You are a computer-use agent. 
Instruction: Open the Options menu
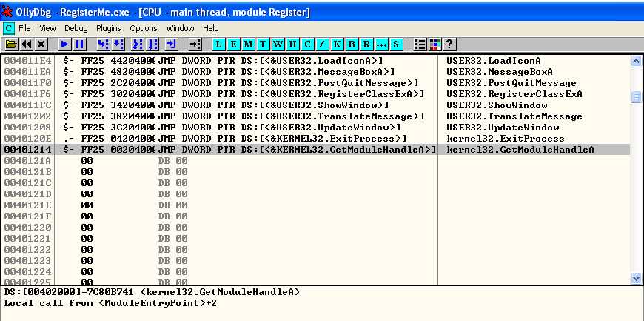point(144,28)
